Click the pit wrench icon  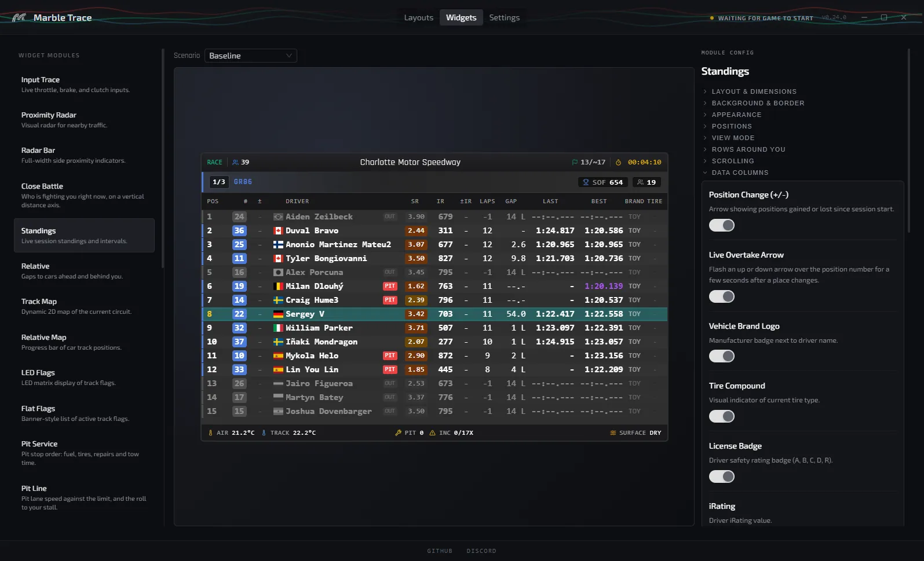[398, 432]
